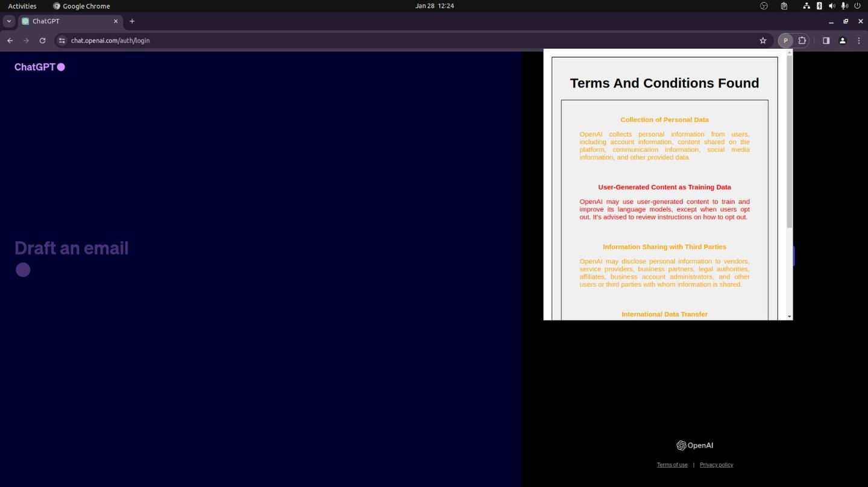Click the volume speaker icon

(x=832, y=6)
